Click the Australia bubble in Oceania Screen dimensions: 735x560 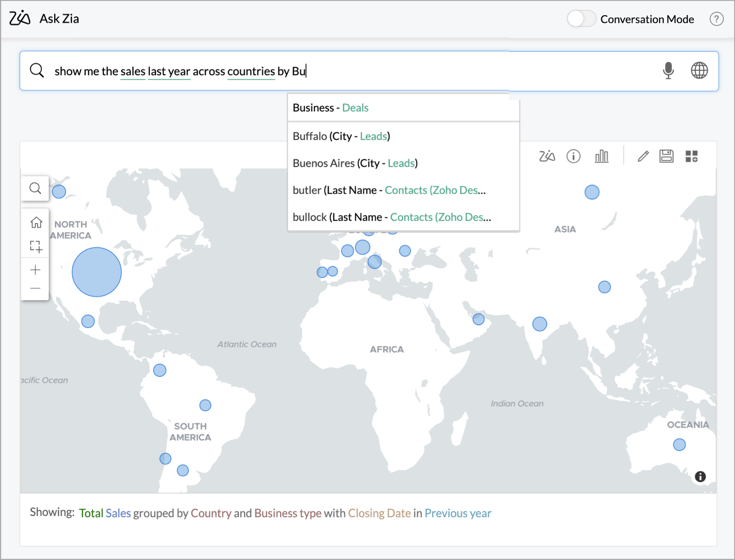(679, 445)
